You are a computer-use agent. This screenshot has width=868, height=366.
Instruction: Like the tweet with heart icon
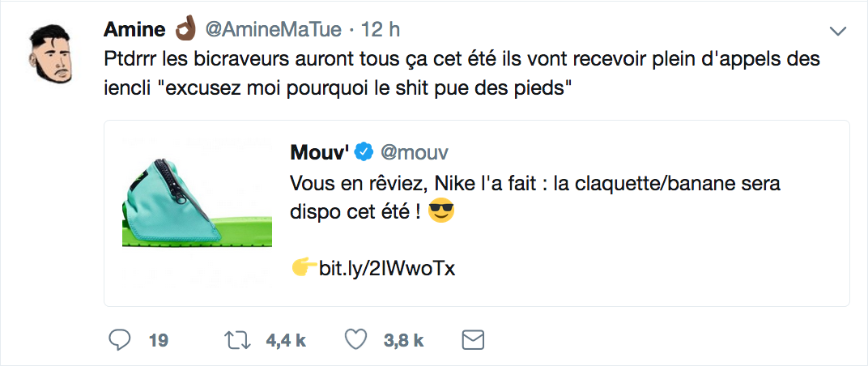(356, 340)
